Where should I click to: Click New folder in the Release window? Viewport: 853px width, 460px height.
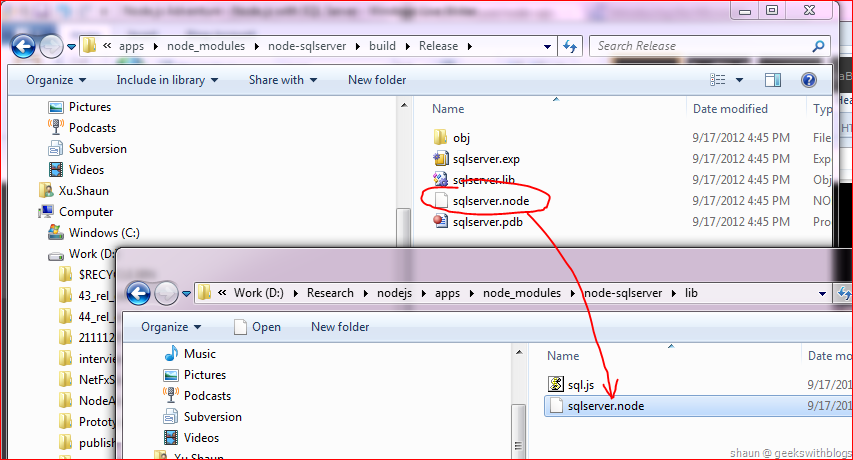377,80
